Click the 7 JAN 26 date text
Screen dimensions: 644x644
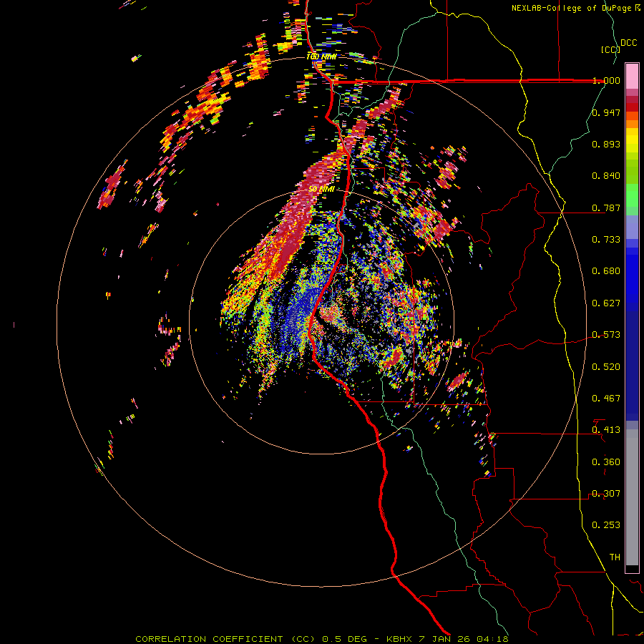coord(444,639)
